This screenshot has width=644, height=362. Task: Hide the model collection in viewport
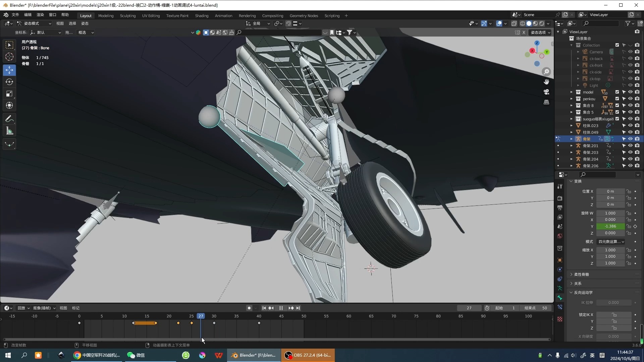coord(630,92)
